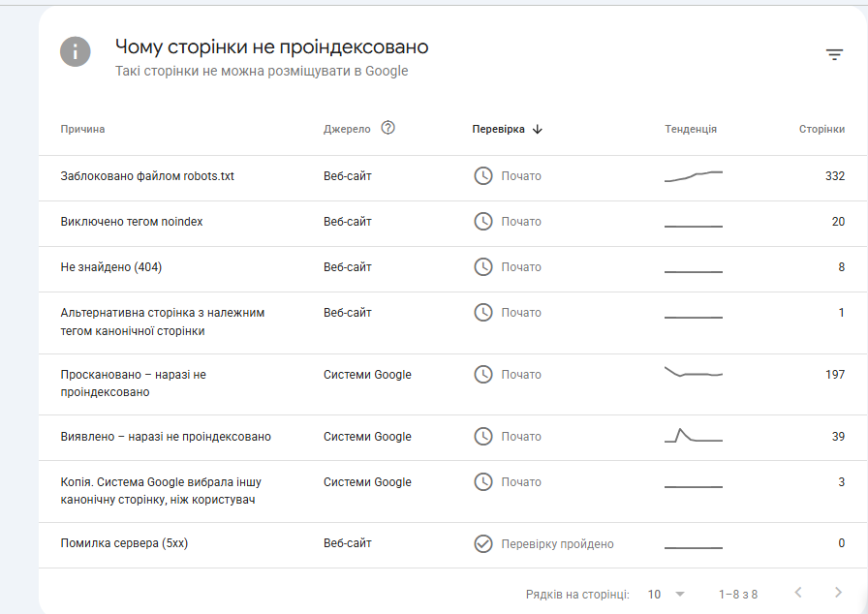Screen dimensions: 868x614
Task: Go to previous page arrow
Action: tap(798, 593)
